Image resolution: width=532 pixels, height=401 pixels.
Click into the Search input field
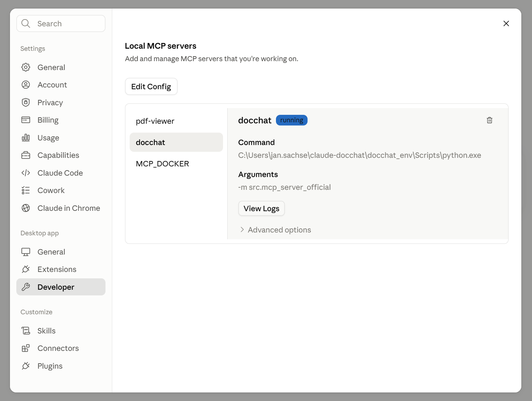pyautogui.click(x=61, y=23)
